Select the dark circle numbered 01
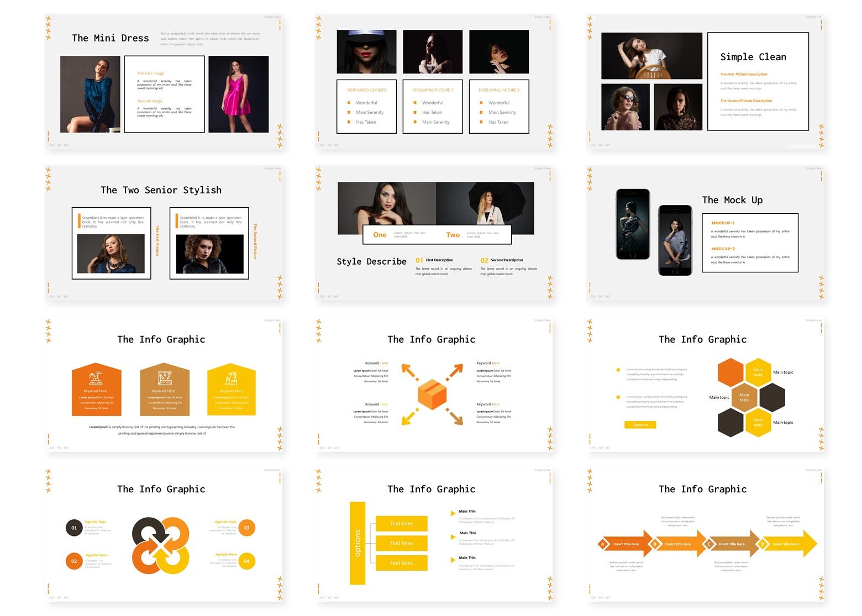Image resolution: width=862 pixels, height=616 pixels. (74, 528)
